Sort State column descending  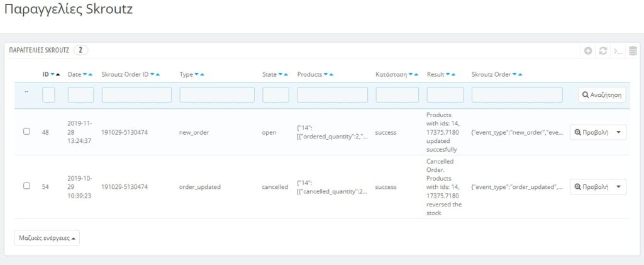tap(280, 75)
